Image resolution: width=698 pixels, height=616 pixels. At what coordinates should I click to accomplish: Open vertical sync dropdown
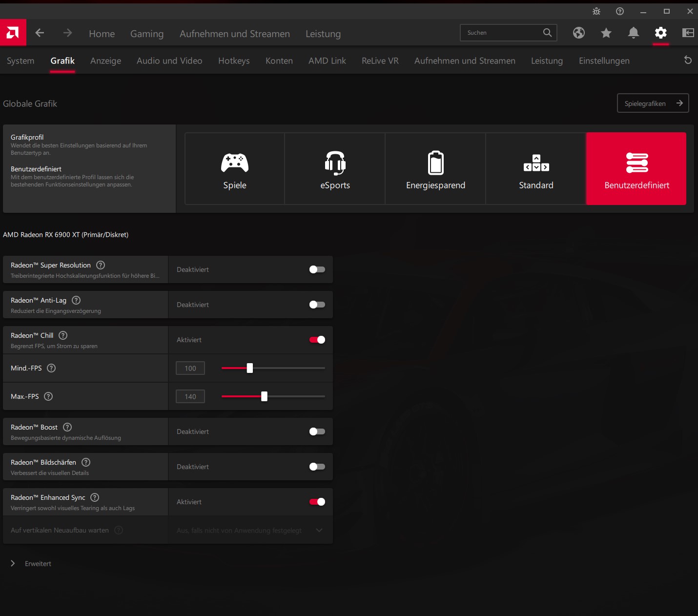pos(250,530)
